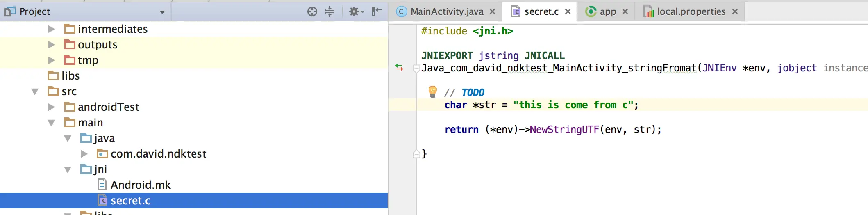The image size is (868, 215).
Task: Select the androidTest folder icon
Action: point(70,107)
